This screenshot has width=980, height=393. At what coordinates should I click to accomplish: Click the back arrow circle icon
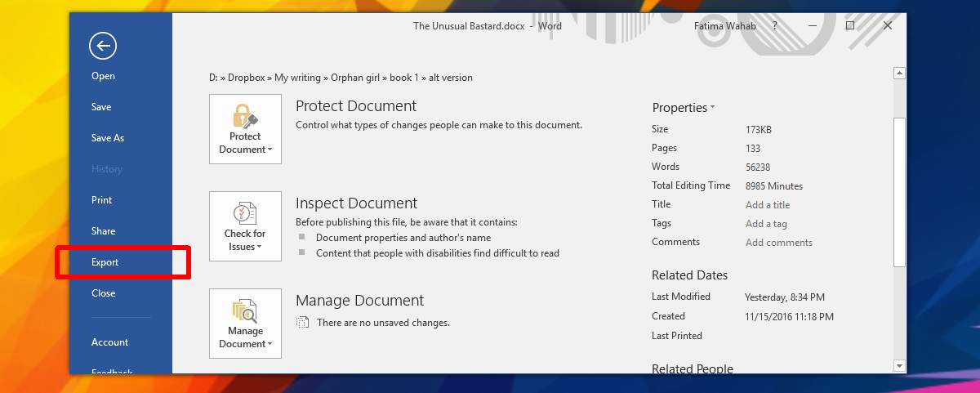point(103,46)
